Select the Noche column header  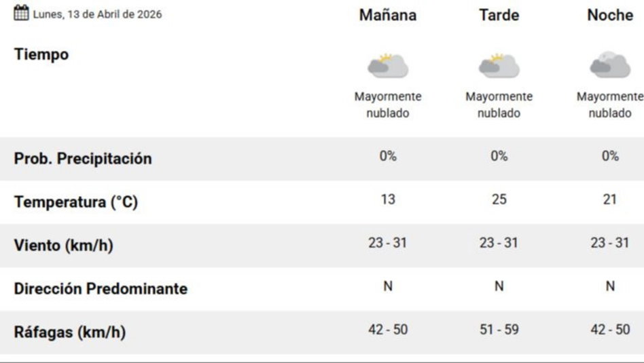(609, 15)
